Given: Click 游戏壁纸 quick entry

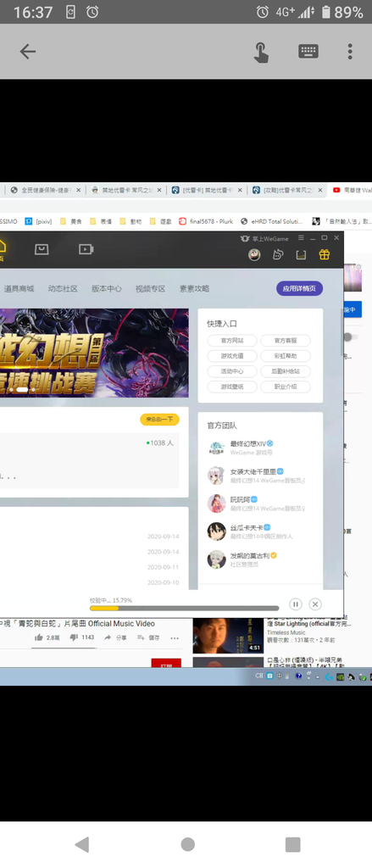Looking at the screenshot, I should [232, 387].
